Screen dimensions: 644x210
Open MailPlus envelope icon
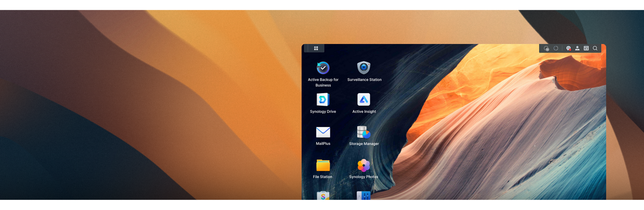[x=323, y=132]
